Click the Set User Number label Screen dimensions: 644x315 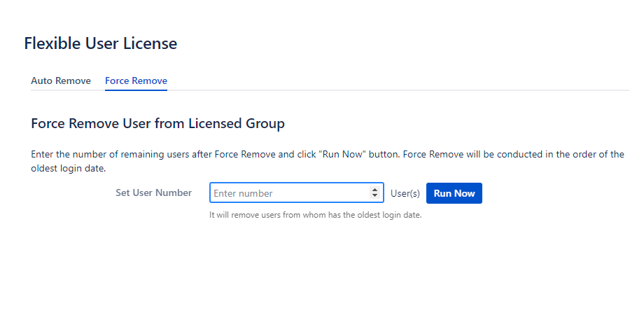153,192
